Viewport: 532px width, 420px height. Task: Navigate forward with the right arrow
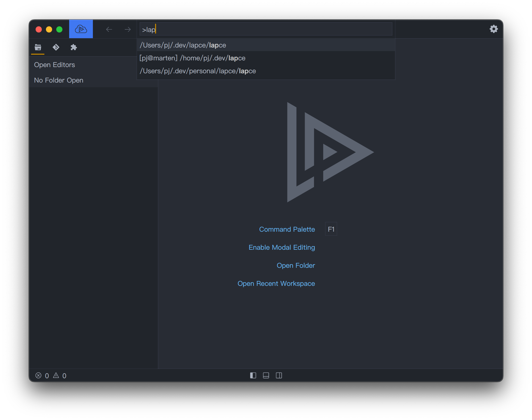click(127, 29)
